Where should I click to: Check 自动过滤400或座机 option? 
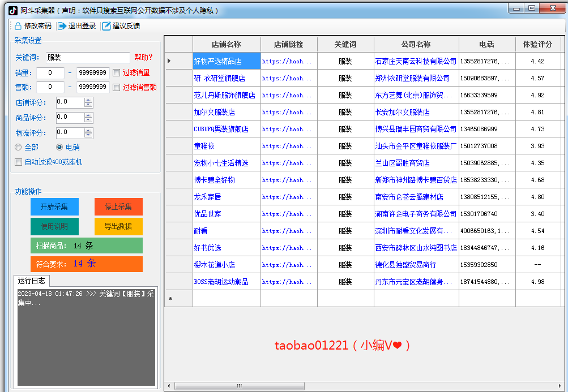[x=18, y=162]
